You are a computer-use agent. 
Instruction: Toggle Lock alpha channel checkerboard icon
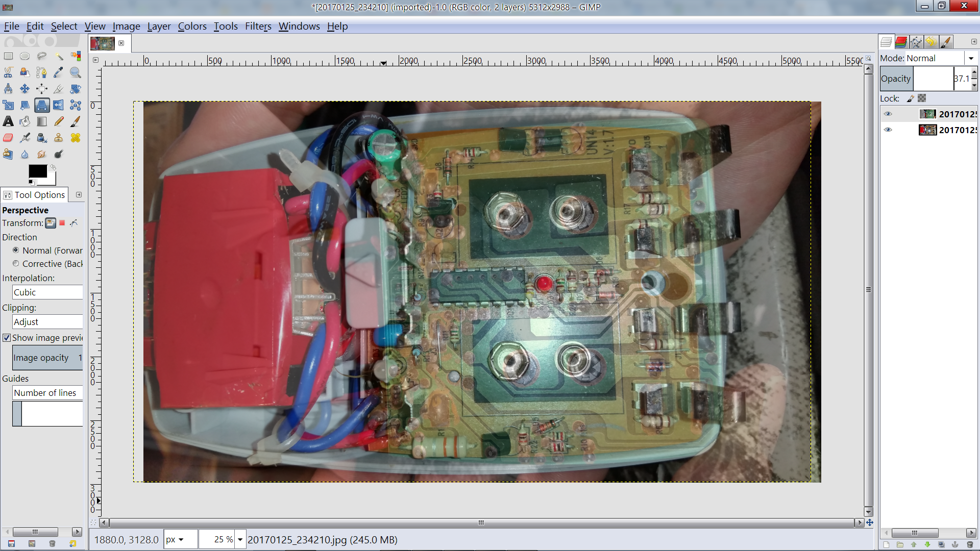click(922, 98)
